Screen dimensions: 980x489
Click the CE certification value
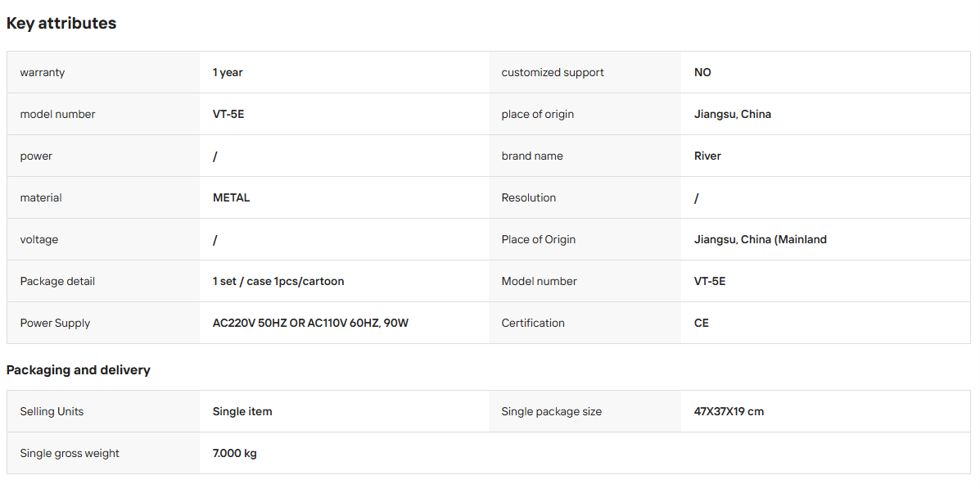coord(702,324)
